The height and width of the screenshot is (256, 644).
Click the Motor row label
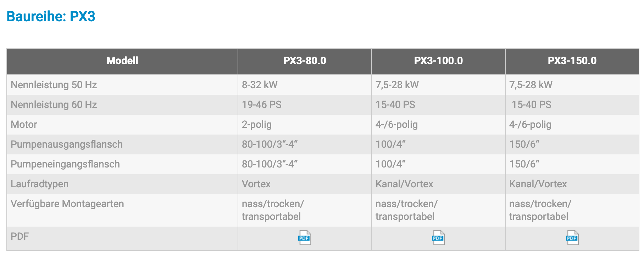click(x=24, y=124)
